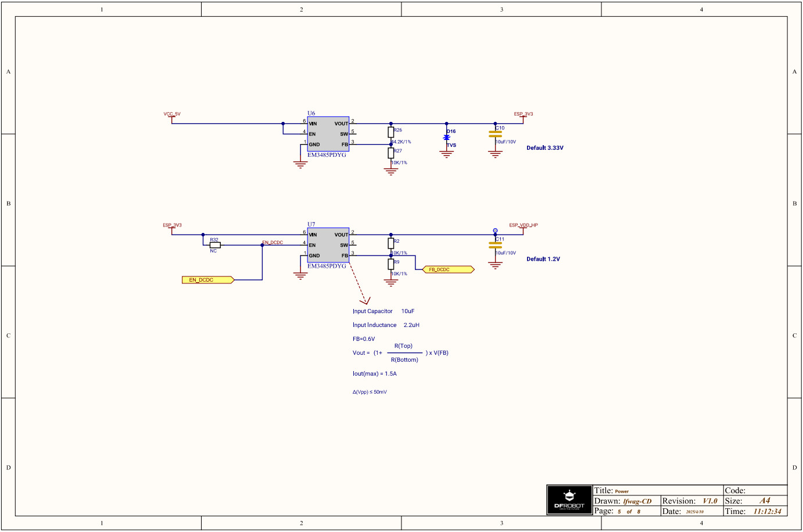Click the 'Size: A4' field
Screen dimensions: 803x532
click(755, 501)
